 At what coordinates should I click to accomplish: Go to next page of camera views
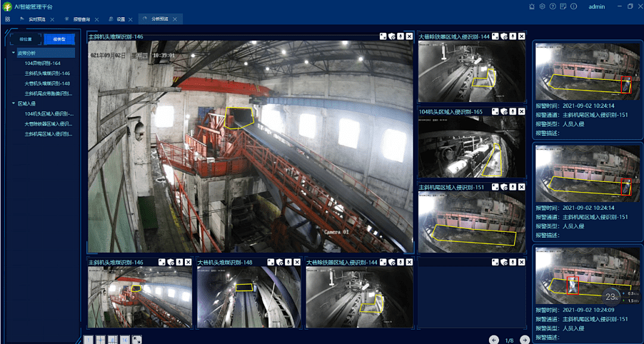click(525, 340)
